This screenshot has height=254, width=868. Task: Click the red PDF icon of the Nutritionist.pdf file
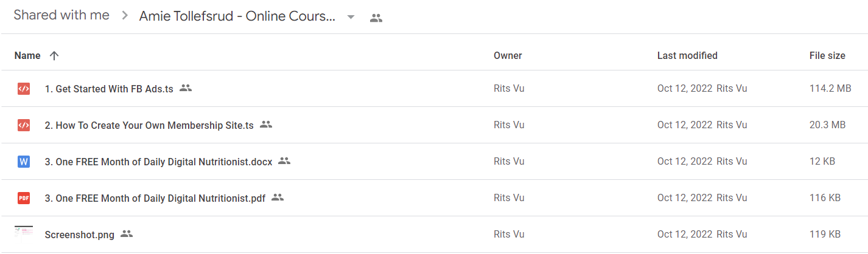coord(24,198)
